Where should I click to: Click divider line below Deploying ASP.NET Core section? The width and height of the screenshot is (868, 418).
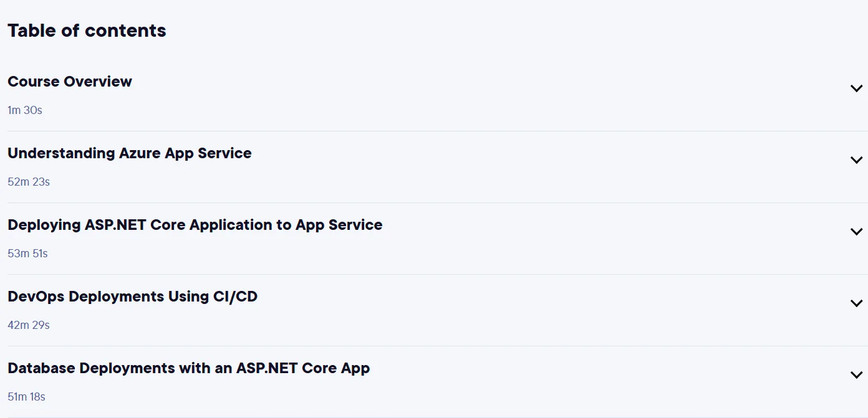point(438,274)
